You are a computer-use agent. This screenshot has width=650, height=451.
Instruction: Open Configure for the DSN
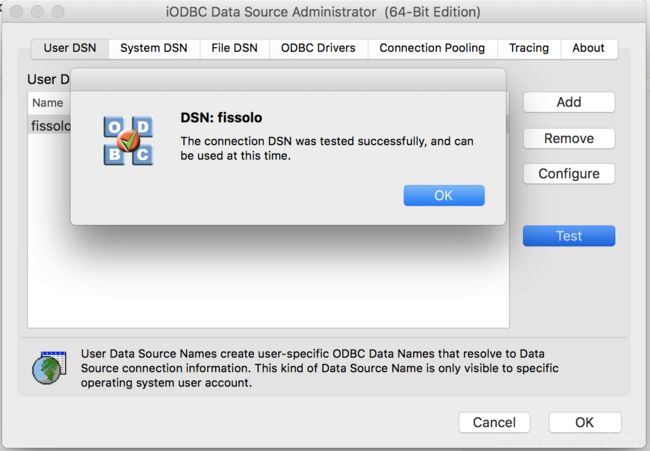click(x=569, y=173)
